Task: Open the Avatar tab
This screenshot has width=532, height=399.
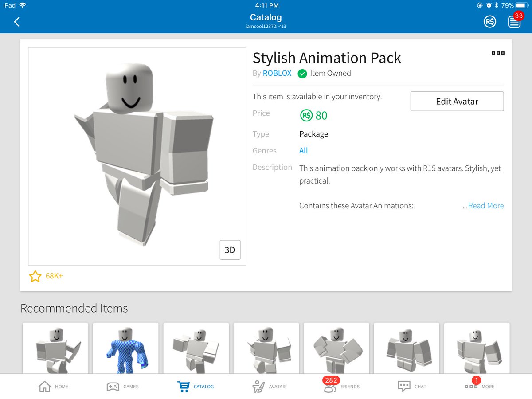Action: pyautogui.click(x=269, y=387)
